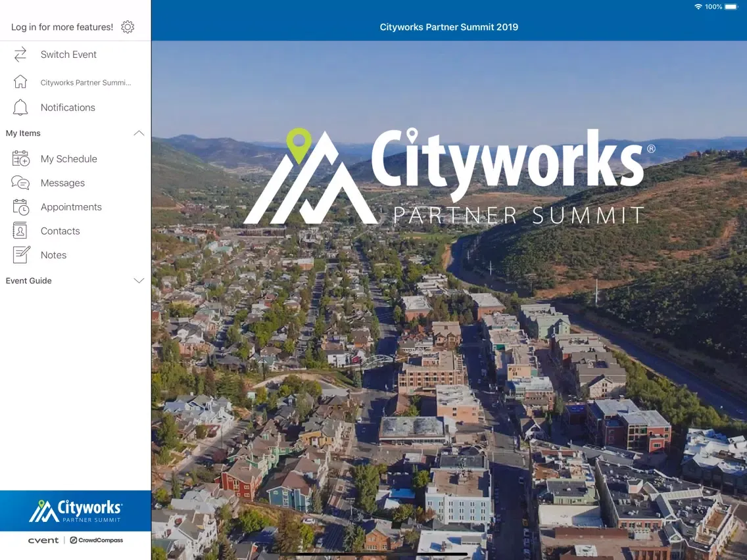Open Contacts from the sidebar list

76,231
